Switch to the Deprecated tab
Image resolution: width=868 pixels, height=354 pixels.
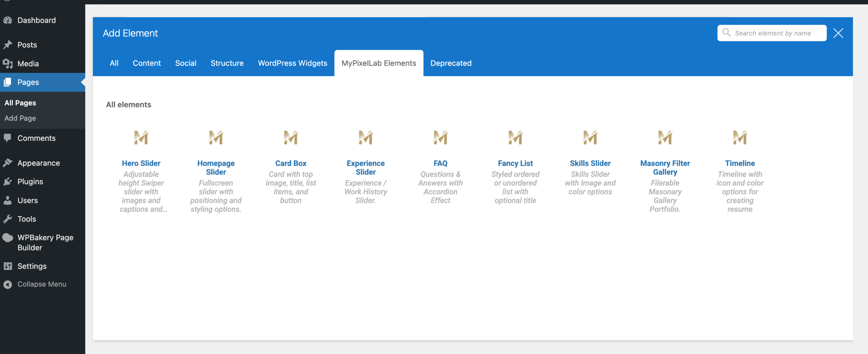451,63
